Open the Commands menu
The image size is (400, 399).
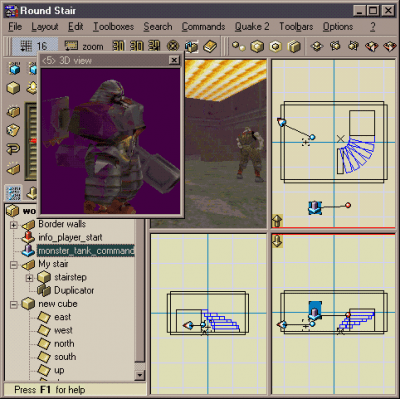203,27
